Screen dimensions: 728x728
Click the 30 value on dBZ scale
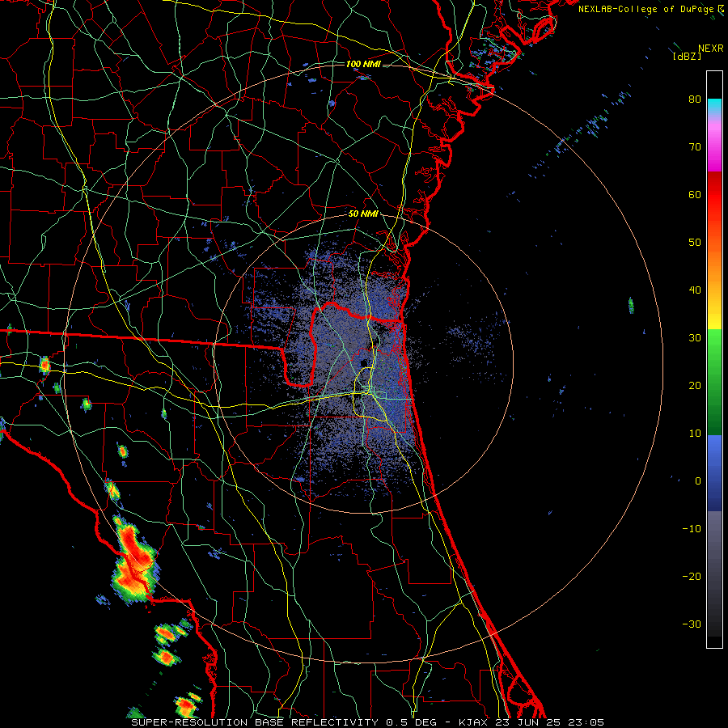[x=695, y=338]
